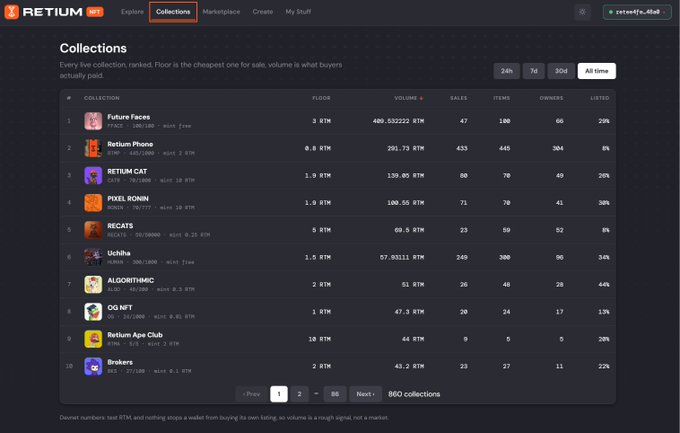The width and height of the screenshot is (680, 433).
Task: Click the Retium logo icon
Action: [x=11, y=12]
